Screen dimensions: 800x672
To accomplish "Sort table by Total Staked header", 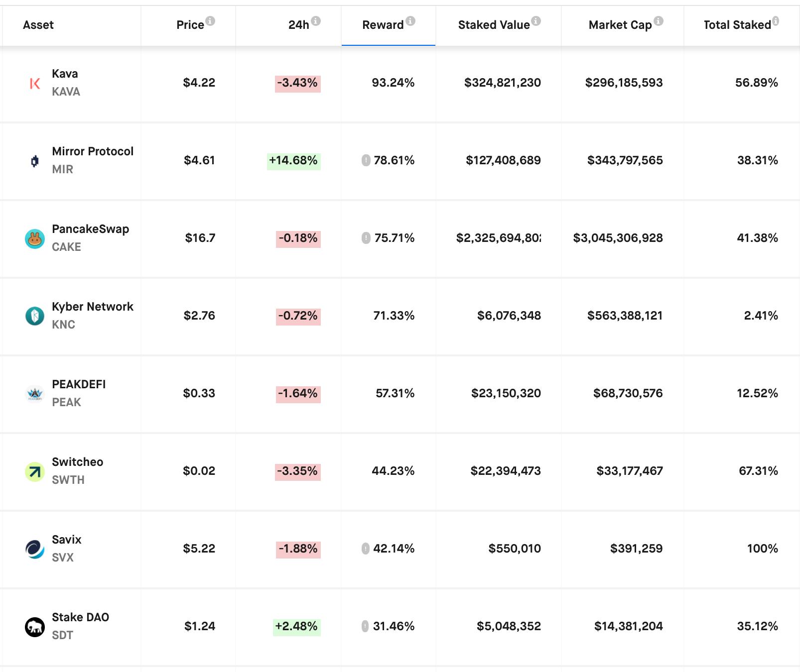I will click(x=737, y=25).
